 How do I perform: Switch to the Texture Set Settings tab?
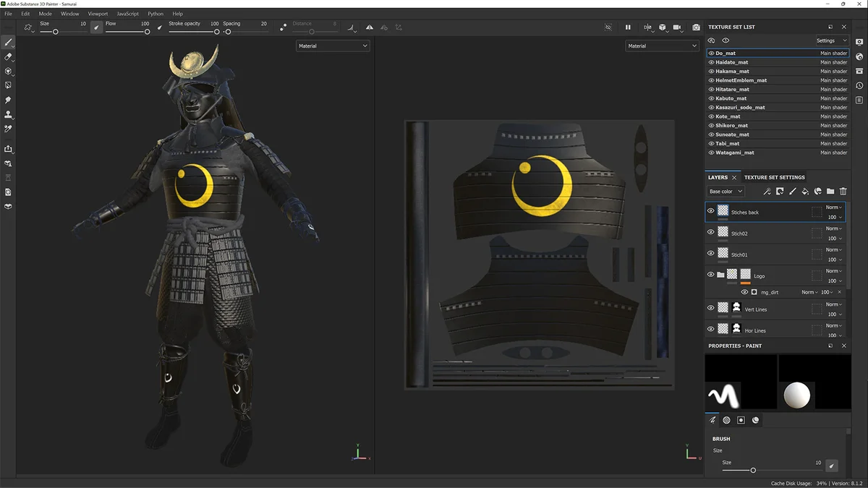(x=774, y=177)
